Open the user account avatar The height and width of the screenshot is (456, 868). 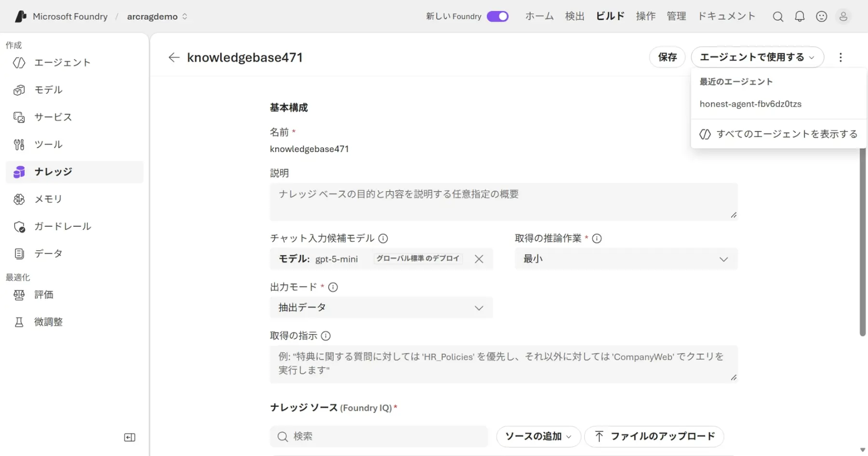843,16
